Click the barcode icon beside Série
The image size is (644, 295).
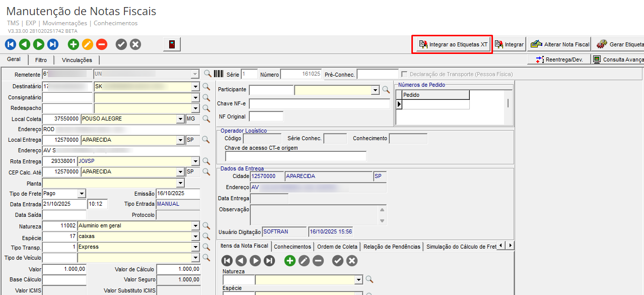point(219,74)
